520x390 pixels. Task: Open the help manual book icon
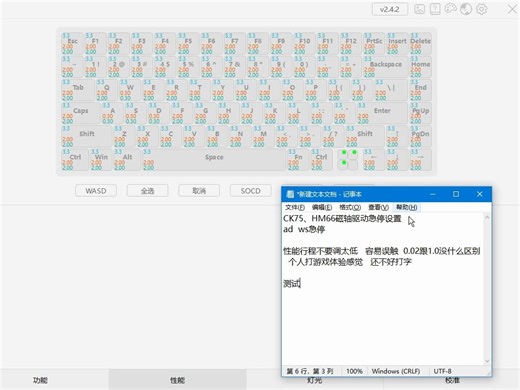click(435, 9)
